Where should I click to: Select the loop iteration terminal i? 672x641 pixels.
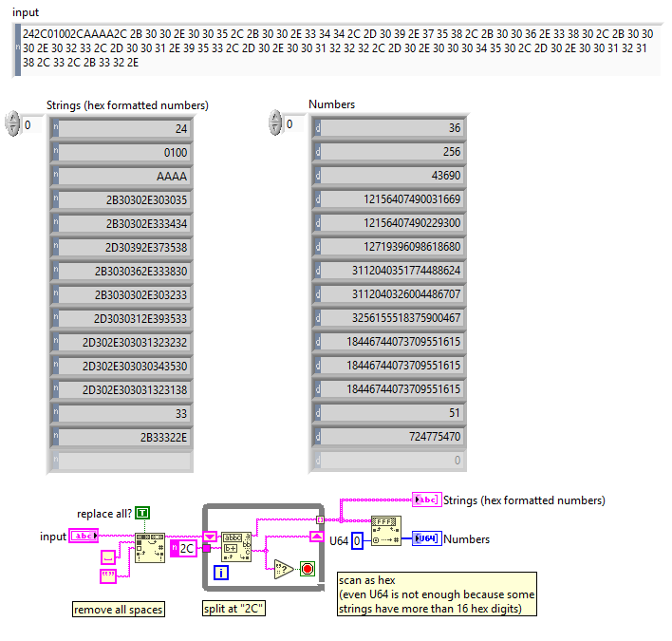pyautogui.click(x=221, y=573)
